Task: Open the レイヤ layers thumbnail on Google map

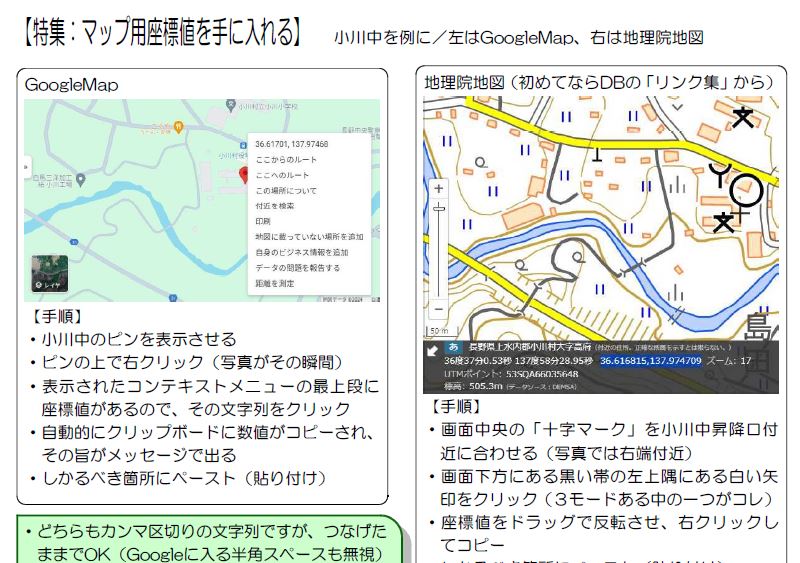Action: tap(50, 274)
